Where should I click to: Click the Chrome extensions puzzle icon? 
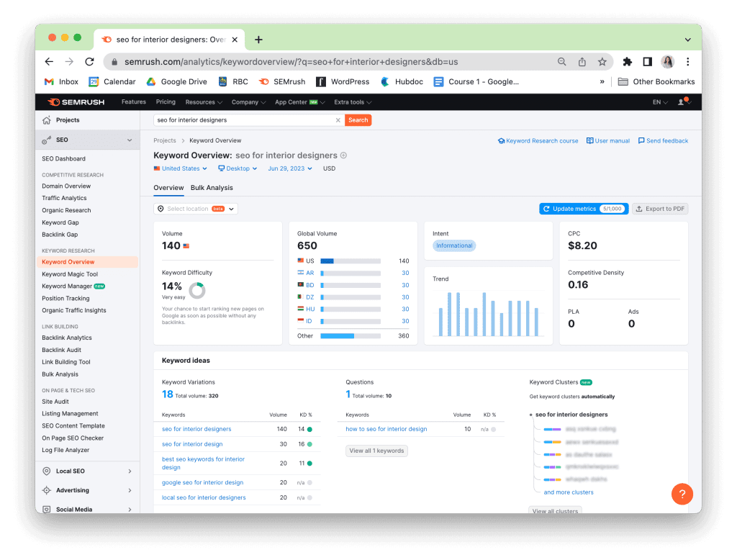pyautogui.click(x=627, y=62)
